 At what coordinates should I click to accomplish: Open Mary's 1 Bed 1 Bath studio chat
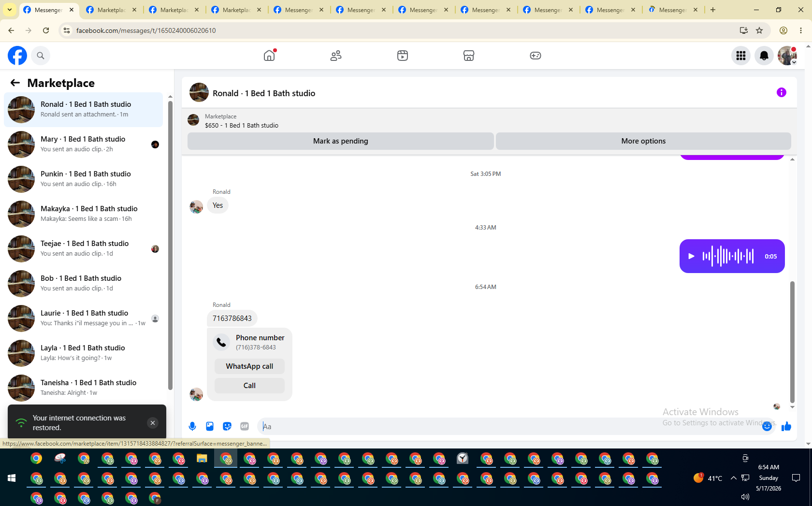pyautogui.click(x=83, y=145)
